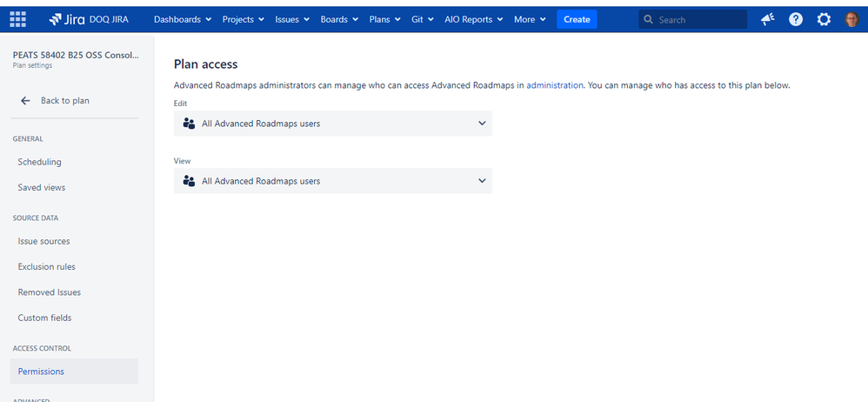Click the GENERAL section label
The image size is (868, 402).
(x=28, y=139)
